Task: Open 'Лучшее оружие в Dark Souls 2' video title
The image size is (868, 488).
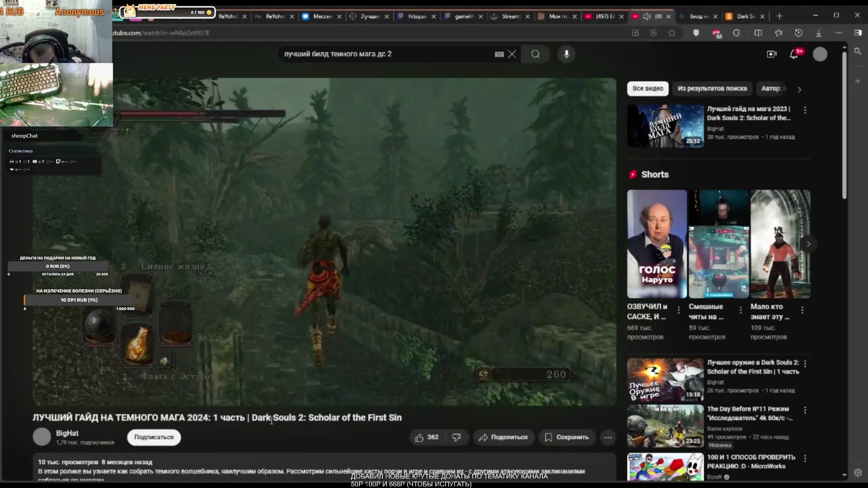Action: (753, 367)
